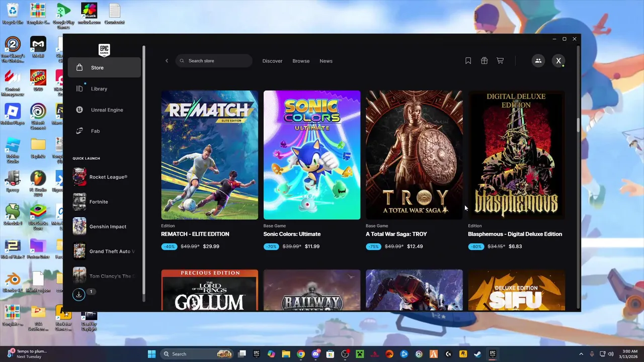Launch Fortnite from Quick Launch

[x=104, y=202]
